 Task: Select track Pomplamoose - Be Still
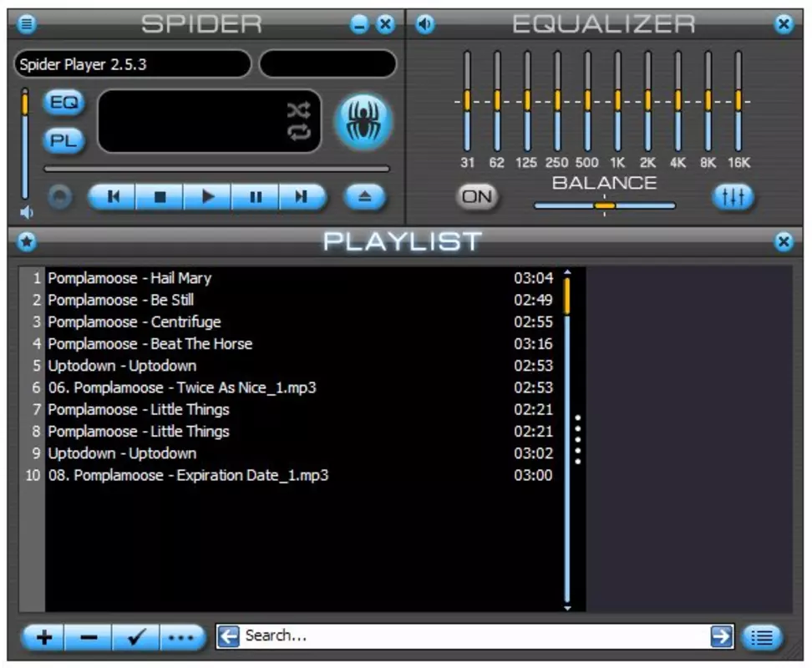(x=301, y=300)
